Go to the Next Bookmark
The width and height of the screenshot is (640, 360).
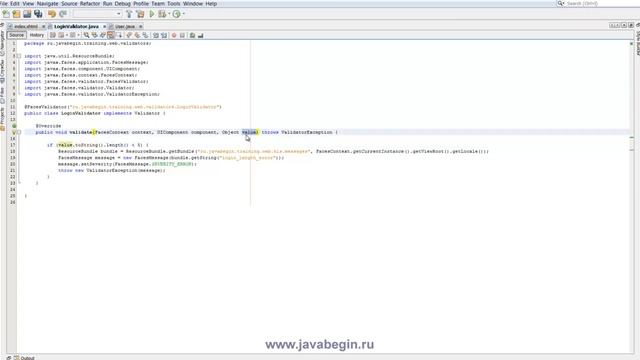[x=137, y=36]
